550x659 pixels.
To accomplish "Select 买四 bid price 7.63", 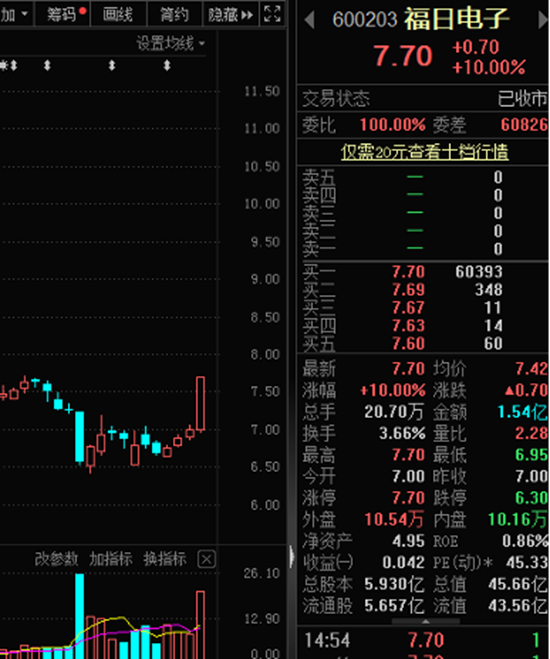I will (x=408, y=326).
